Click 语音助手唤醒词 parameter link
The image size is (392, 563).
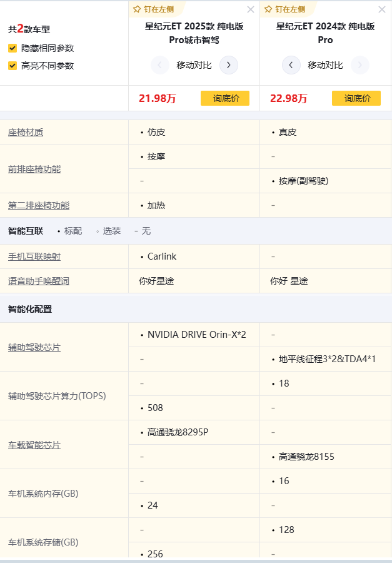tap(39, 281)
